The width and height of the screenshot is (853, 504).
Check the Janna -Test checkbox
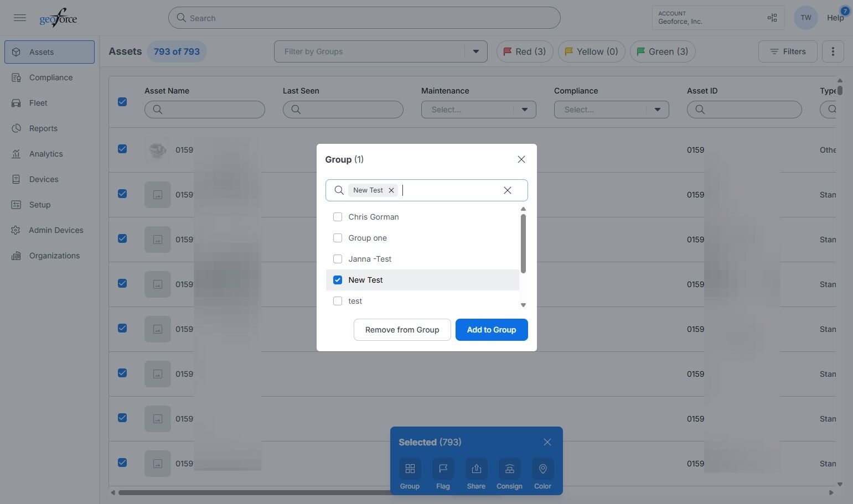click(338, 259)
